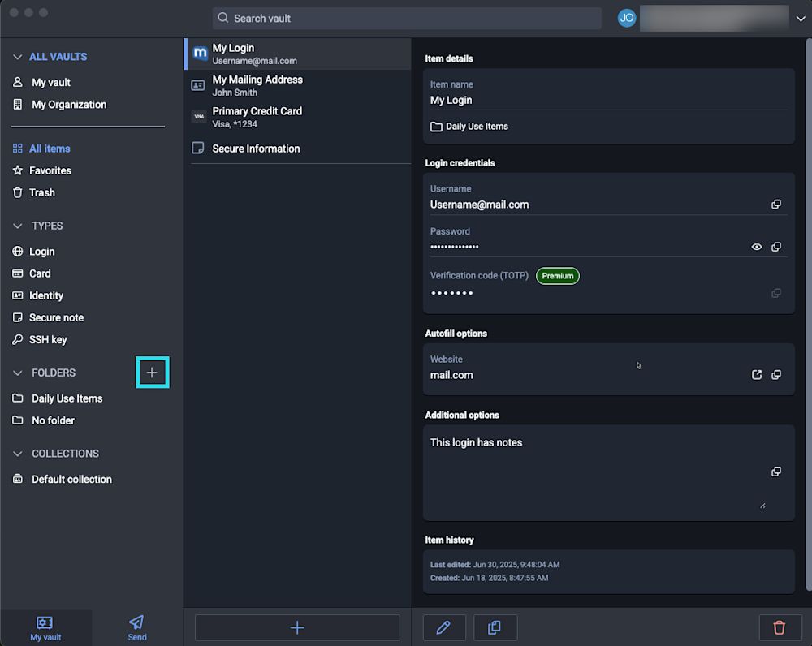Switch to the My vault bottom tab

[x=45, y=628]
